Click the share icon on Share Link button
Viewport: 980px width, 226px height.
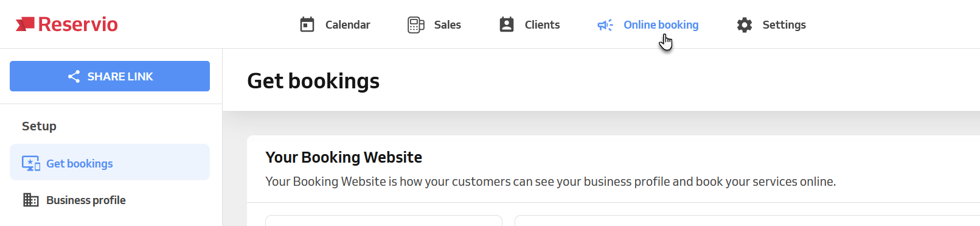74,76
